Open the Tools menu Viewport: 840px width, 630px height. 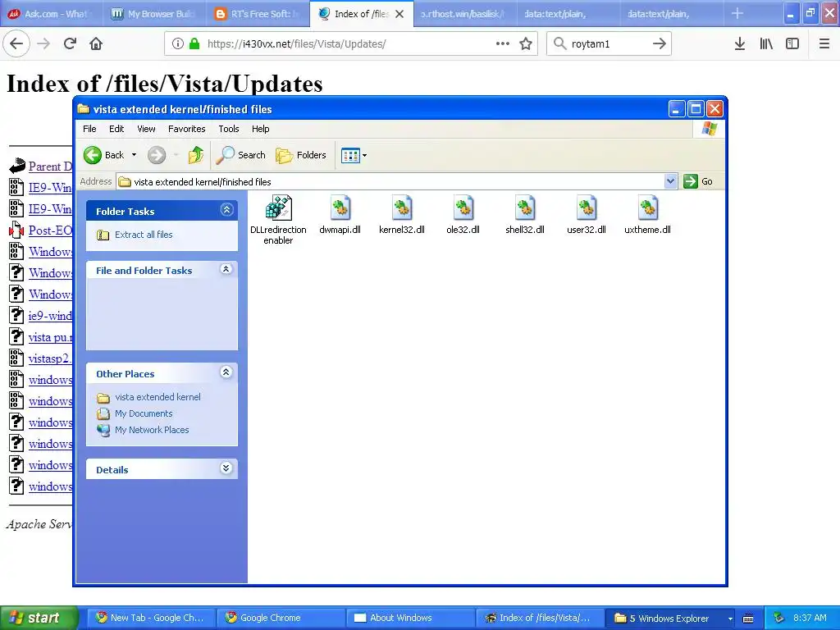point(229,129)
